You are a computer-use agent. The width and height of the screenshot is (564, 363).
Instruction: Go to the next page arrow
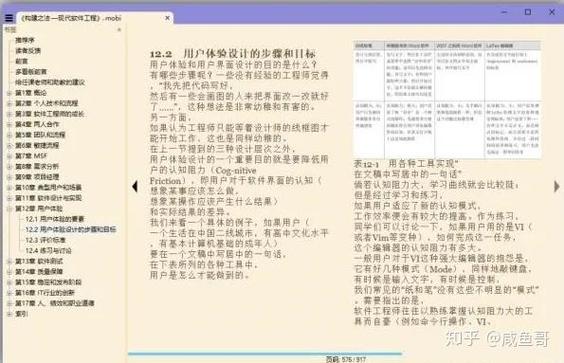click(x=556, y=186)
